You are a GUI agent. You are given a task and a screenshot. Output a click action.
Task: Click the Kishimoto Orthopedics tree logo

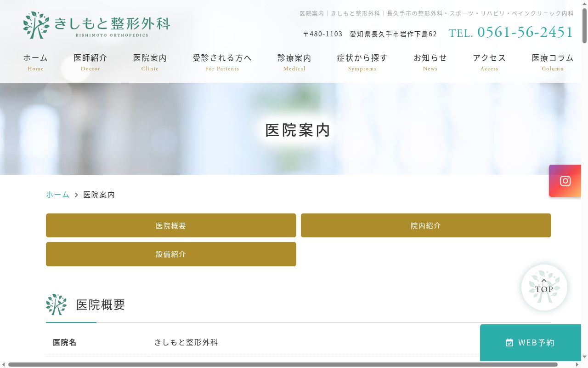pos(36,25)
